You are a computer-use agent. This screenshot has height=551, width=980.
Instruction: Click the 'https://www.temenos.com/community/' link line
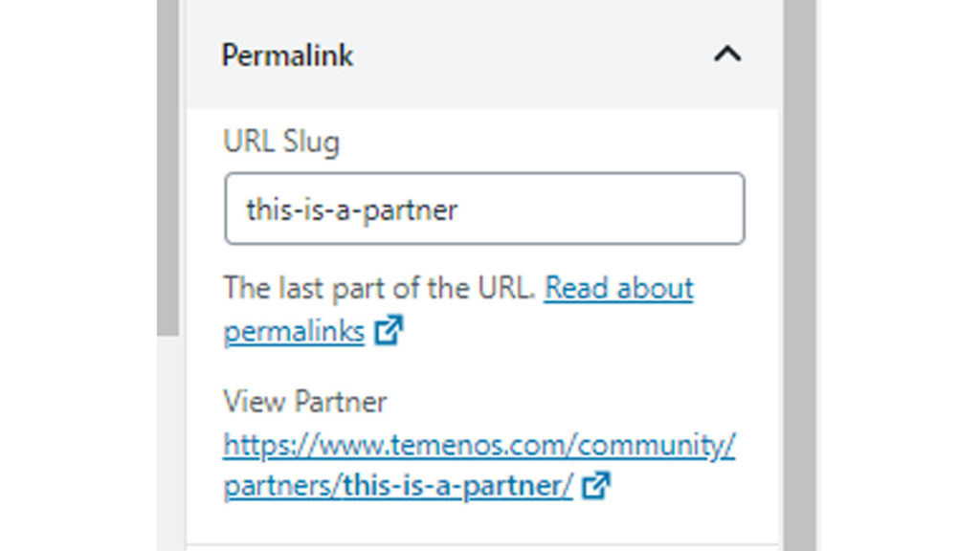[x=479, y=445]
